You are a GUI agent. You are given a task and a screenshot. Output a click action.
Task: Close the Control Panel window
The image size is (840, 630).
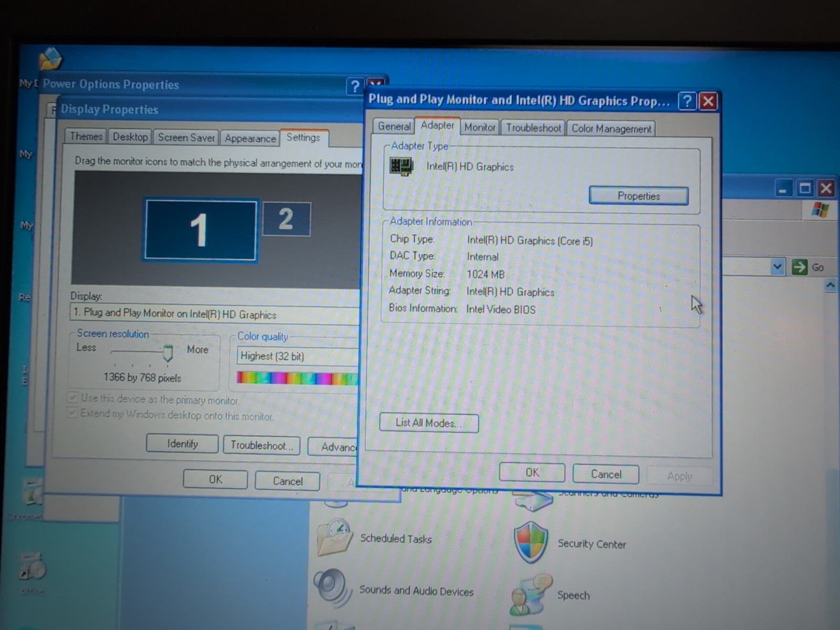[x=826, y=188]
